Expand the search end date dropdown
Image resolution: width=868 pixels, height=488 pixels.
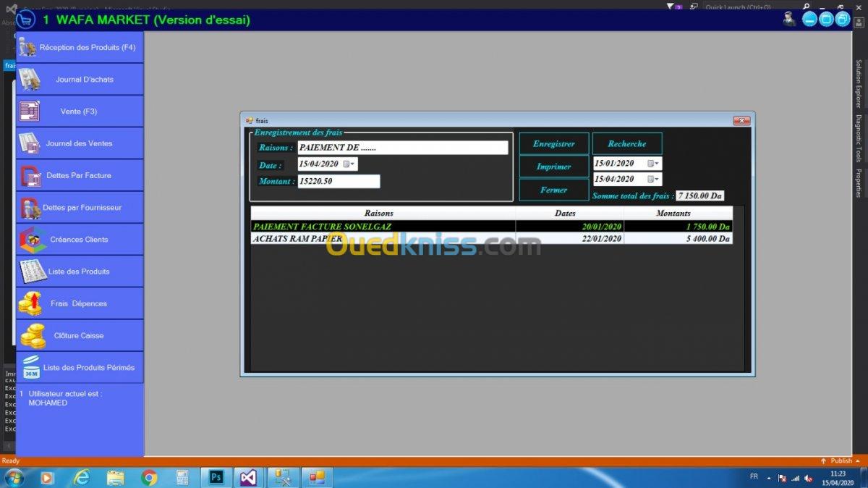click(x=653, y=179)
